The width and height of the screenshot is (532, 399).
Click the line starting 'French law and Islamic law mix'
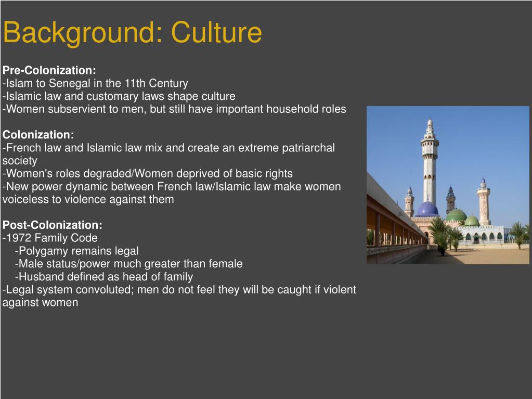tap(168, 148)
